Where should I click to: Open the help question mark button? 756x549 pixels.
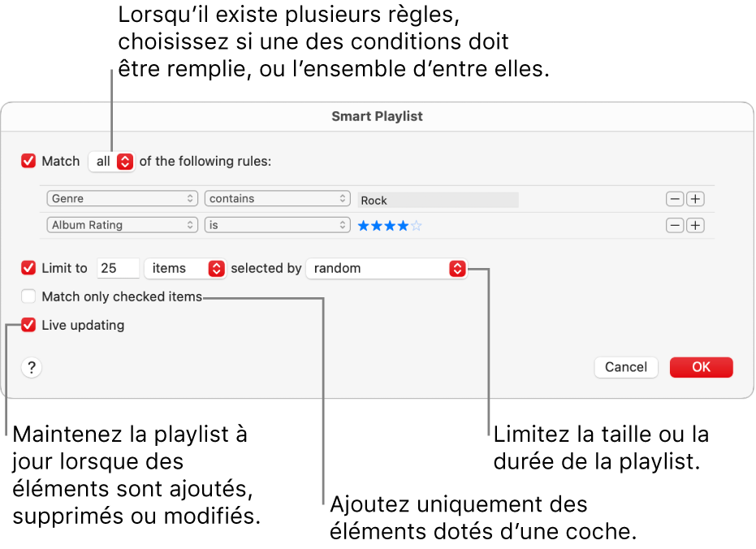[31, 368]
